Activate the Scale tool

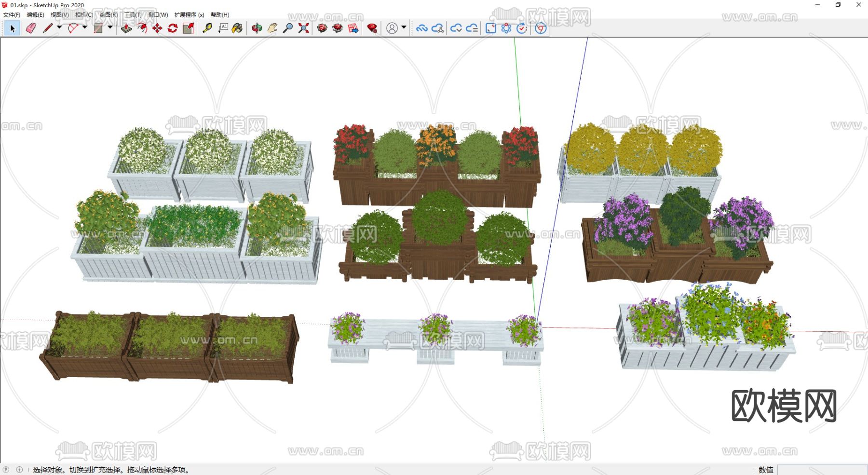coord(189,28)
